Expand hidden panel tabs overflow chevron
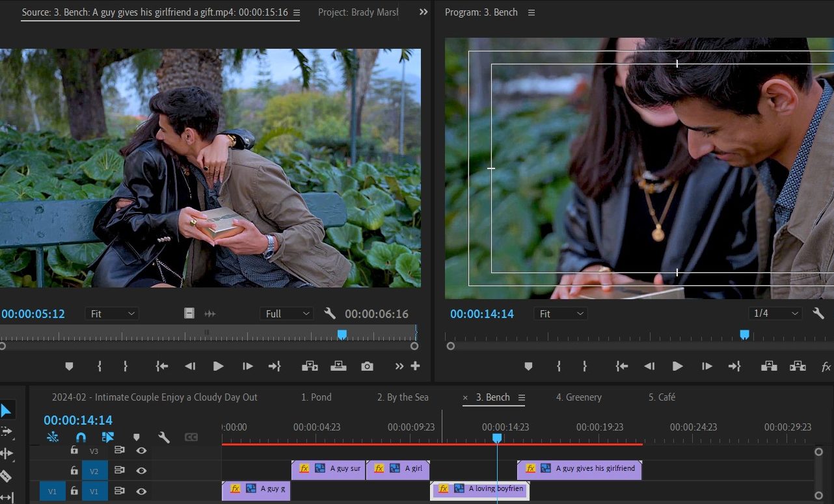Image resolution: width=834 pixels, height=504 pixels. (x=424, y=12)
